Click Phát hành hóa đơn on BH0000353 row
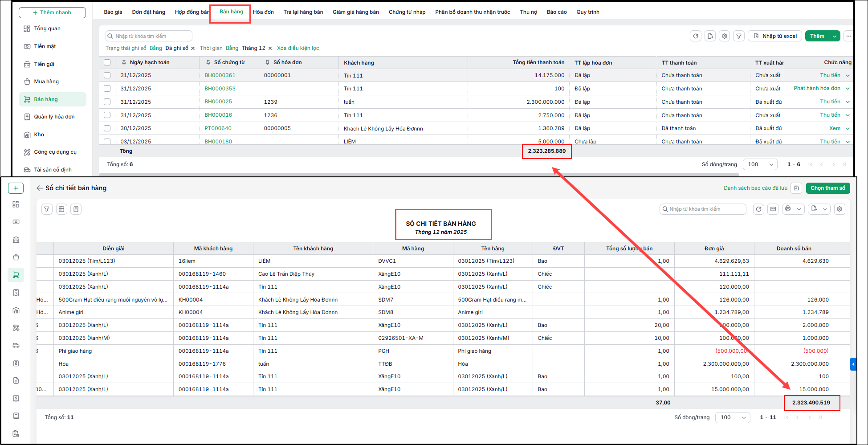 point(817,88)
